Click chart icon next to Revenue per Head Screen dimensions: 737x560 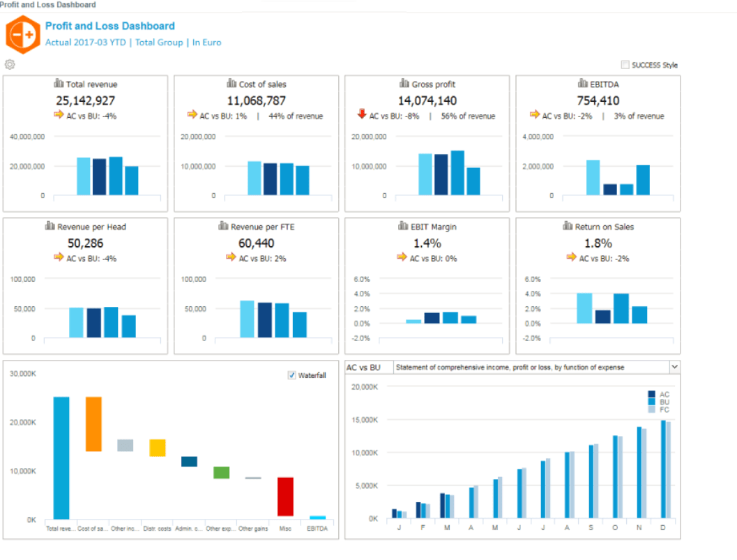point(50,226)
